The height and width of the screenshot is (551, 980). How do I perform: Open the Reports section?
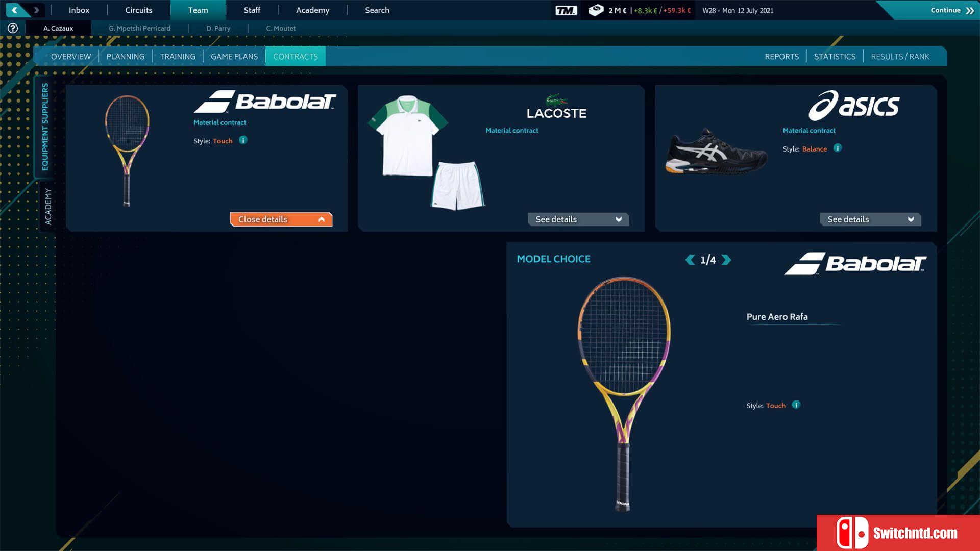click(x=781, y=56)
